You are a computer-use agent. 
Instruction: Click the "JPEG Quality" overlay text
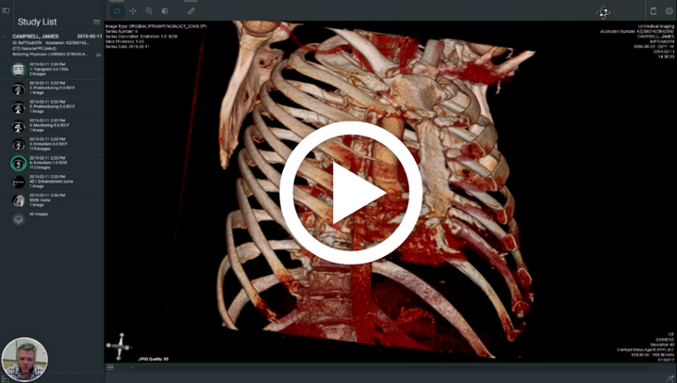[x=153, y=359]
